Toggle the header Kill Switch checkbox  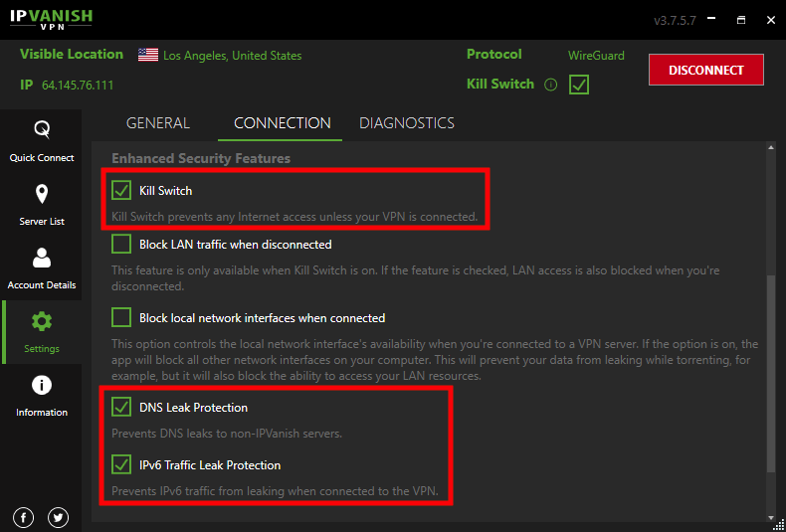tap(579, 85)
